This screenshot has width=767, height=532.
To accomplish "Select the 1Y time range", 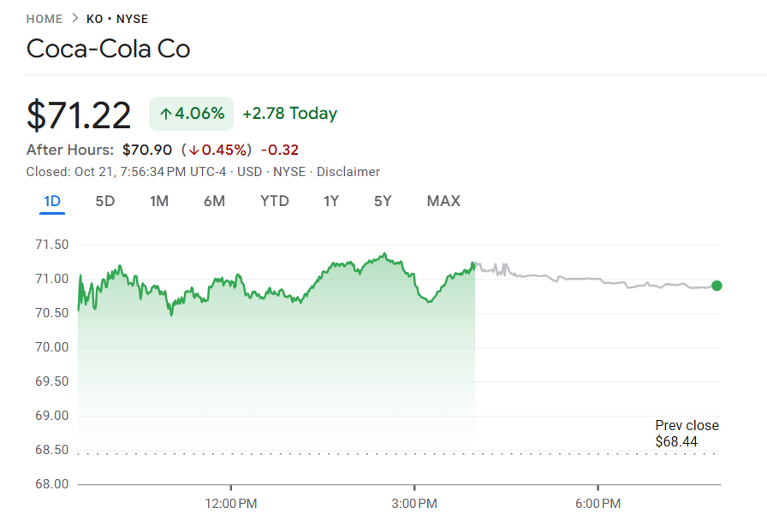I will pyautogui.click(x=331, y=201).
